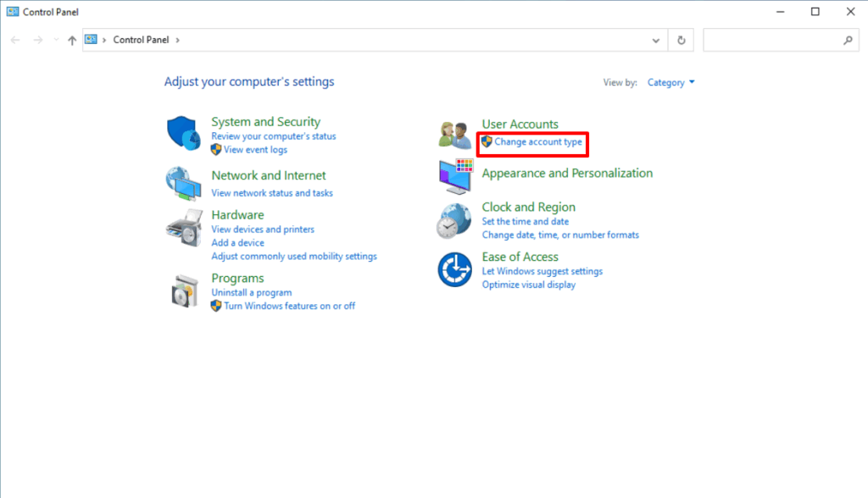Viewport: 868px width, 498px height.
Task: Click the Clock and Region clock icon
Action: click(455, 220)
